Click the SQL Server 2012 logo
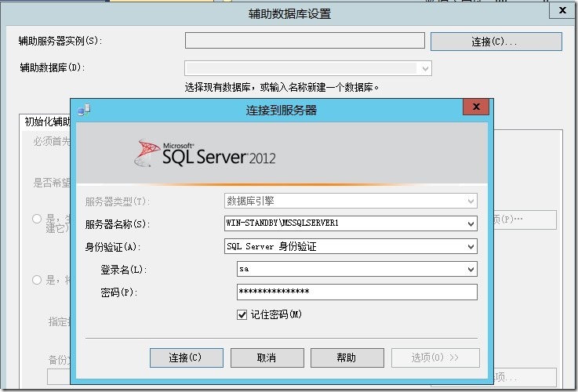 tap(206, 154)
